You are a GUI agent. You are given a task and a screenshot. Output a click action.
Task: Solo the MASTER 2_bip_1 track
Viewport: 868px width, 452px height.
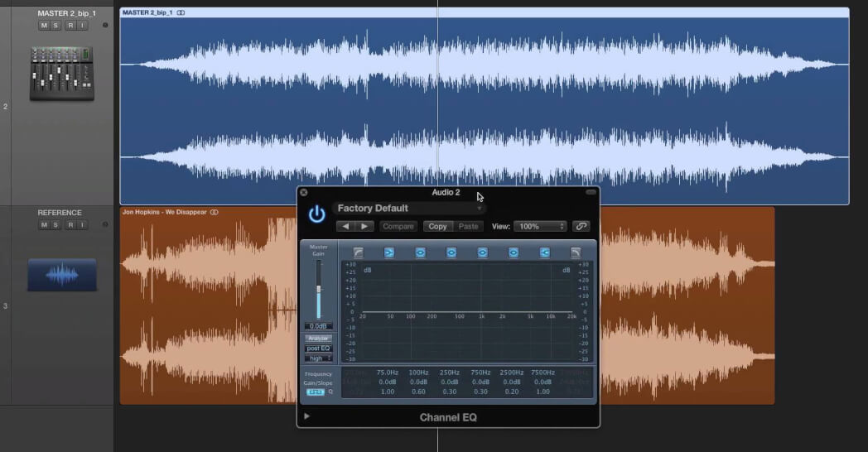pos(55,26)
